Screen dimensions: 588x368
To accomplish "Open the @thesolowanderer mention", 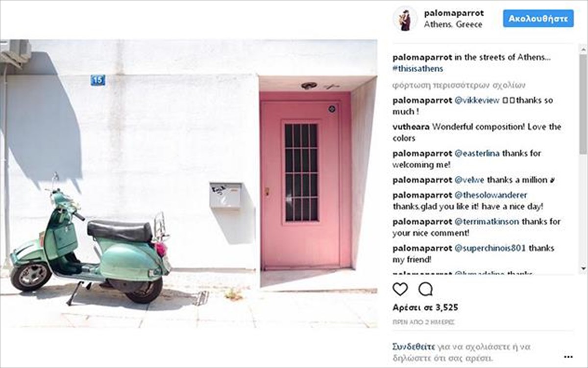I will 491,195.
